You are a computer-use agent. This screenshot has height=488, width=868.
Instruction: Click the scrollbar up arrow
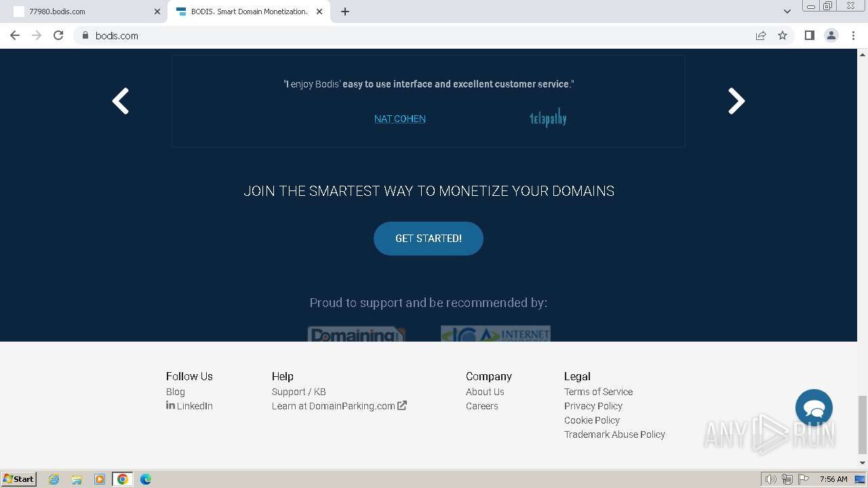click(863, 54)
